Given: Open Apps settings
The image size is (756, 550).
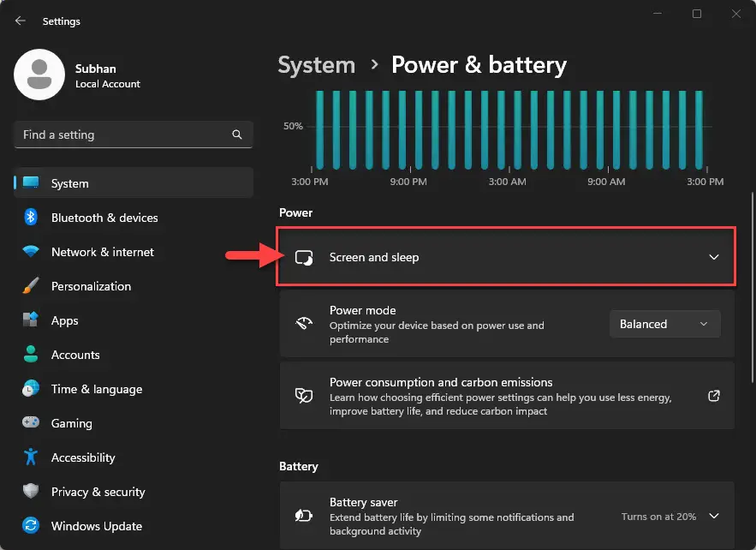Looking at the screenshot, I should pos(134,320).
